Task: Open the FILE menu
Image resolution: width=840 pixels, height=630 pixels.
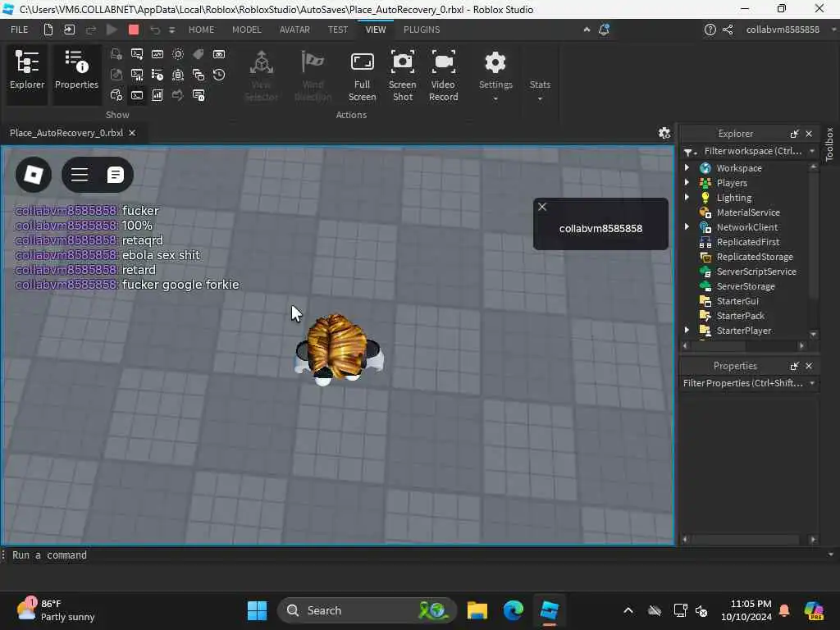Action: (20, 30)
